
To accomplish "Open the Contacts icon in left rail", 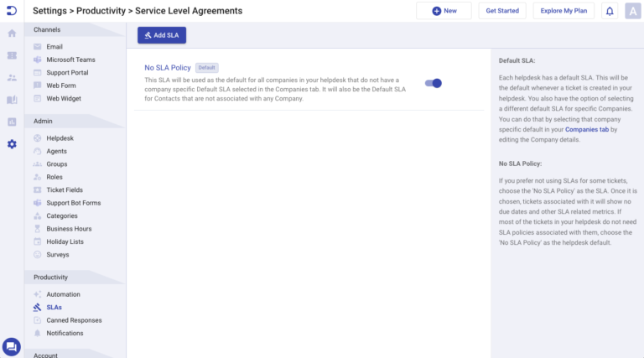I will pyautogui.click(x=12, y=78).
